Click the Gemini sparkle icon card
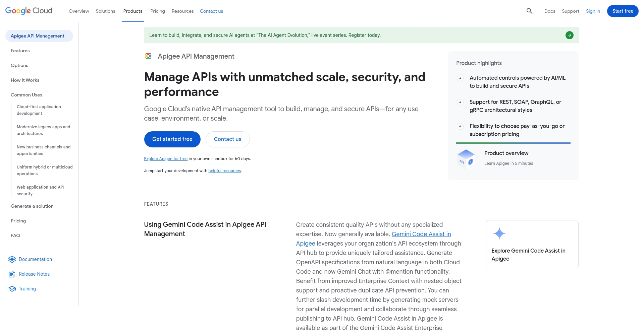This screenshot has height=335, width=644. click(x=499, y=233)
